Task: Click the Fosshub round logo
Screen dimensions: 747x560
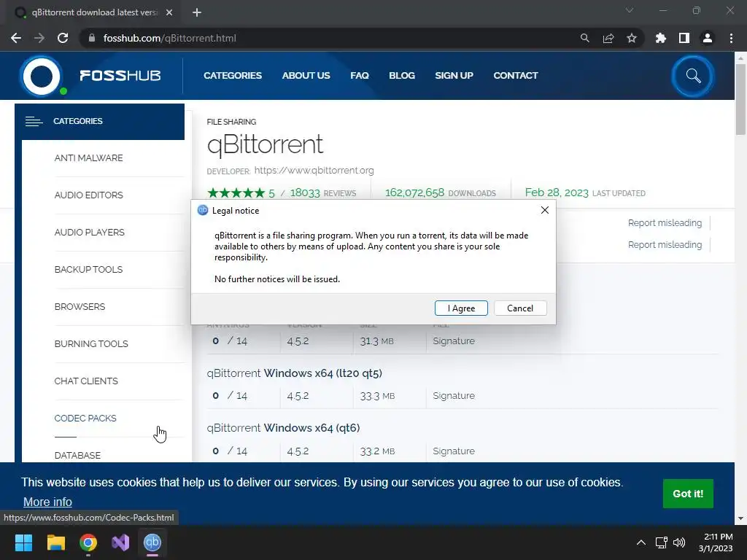Action: (x=42, y=76)
